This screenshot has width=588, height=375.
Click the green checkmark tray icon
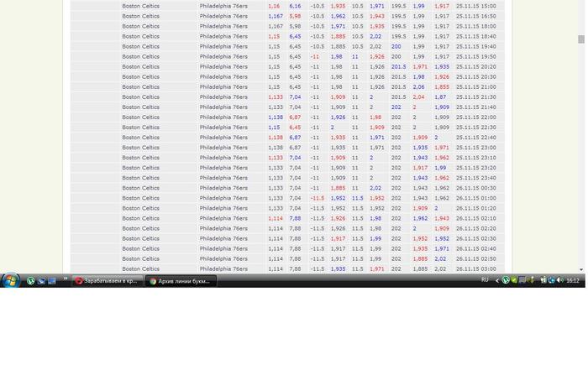coord(514,280)
